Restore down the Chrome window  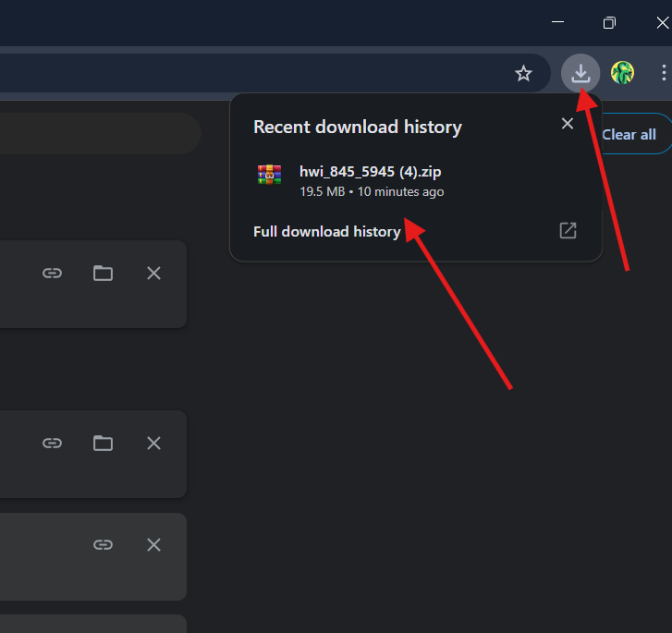pos(609,22)
